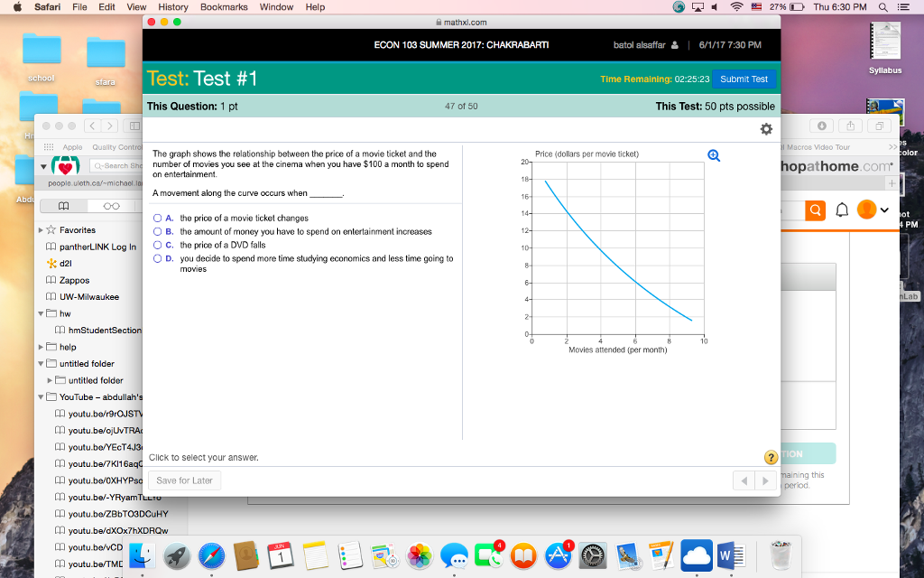The image size is (924, 578).
Task: Go to previous question arrow
Action: (x=744, y=480)
